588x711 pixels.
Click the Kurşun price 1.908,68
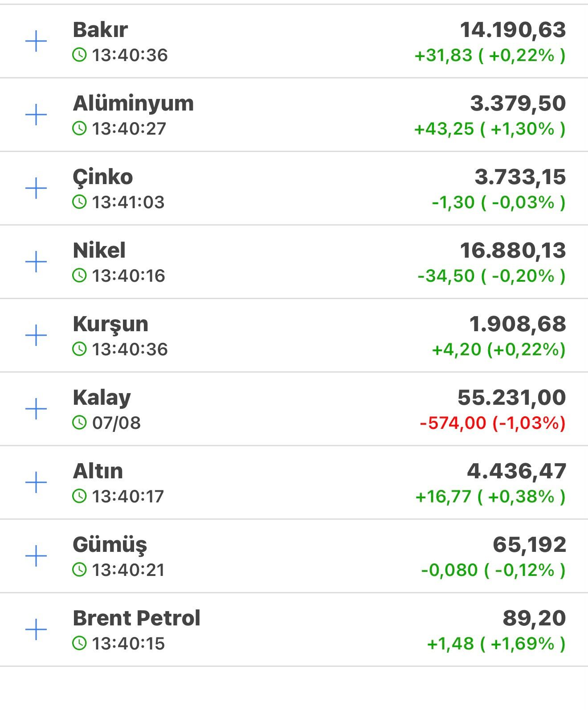coord(518,324)
